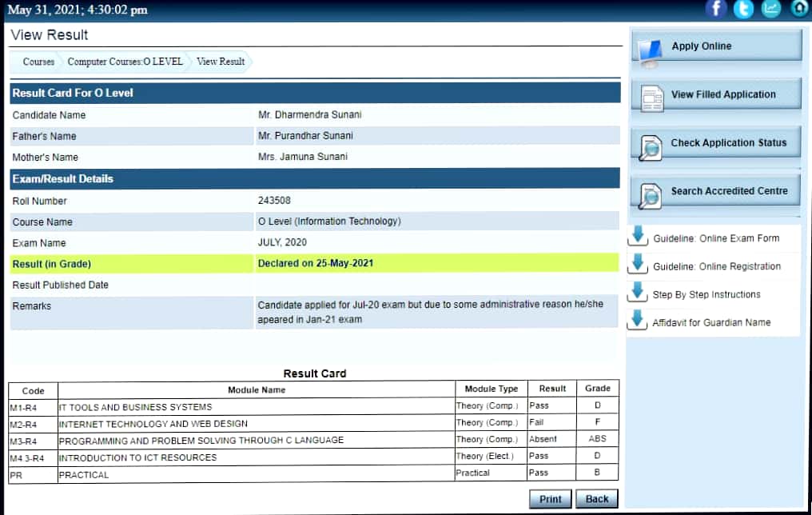812x515 pixels.
Task: Open Step By Step Instructions link
Action: tap(706, 294)
